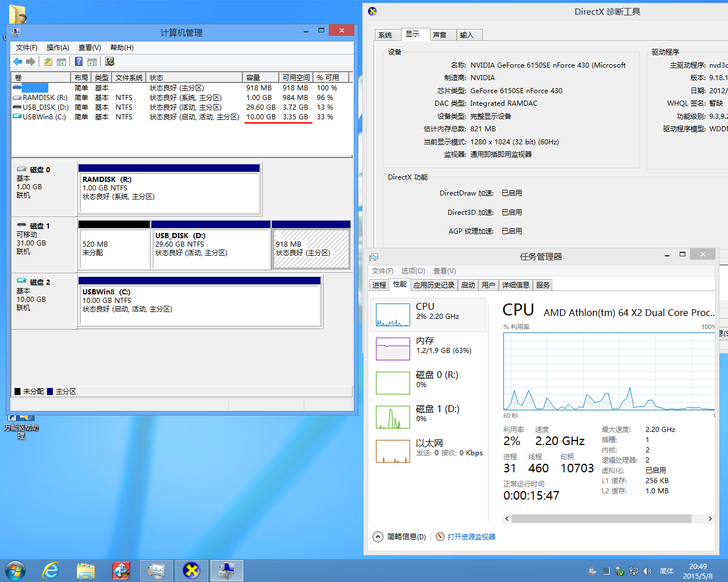Select the USBWin8 (C:) volume row
This screenshot has height=582, width=728.
[x=181, y=117]
